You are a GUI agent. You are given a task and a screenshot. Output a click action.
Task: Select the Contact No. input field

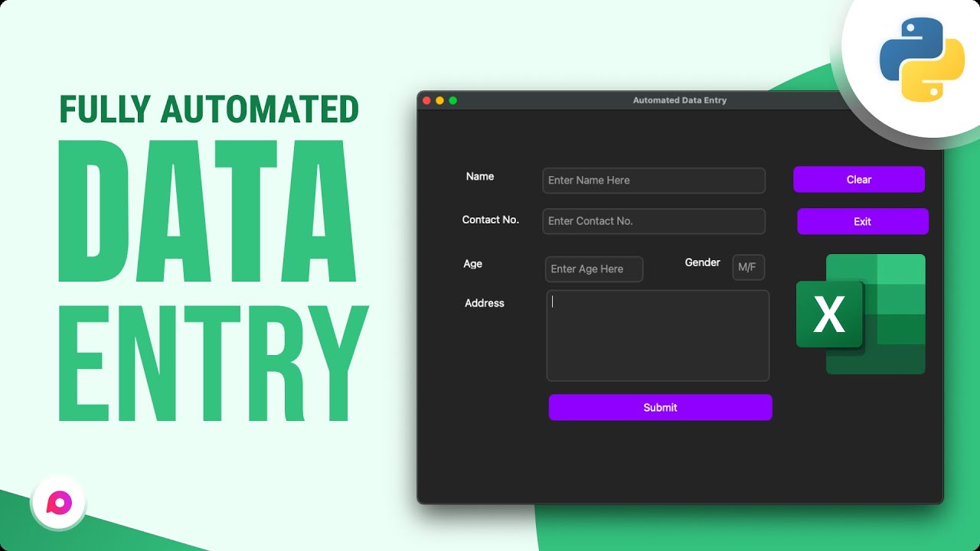(654, 221)
